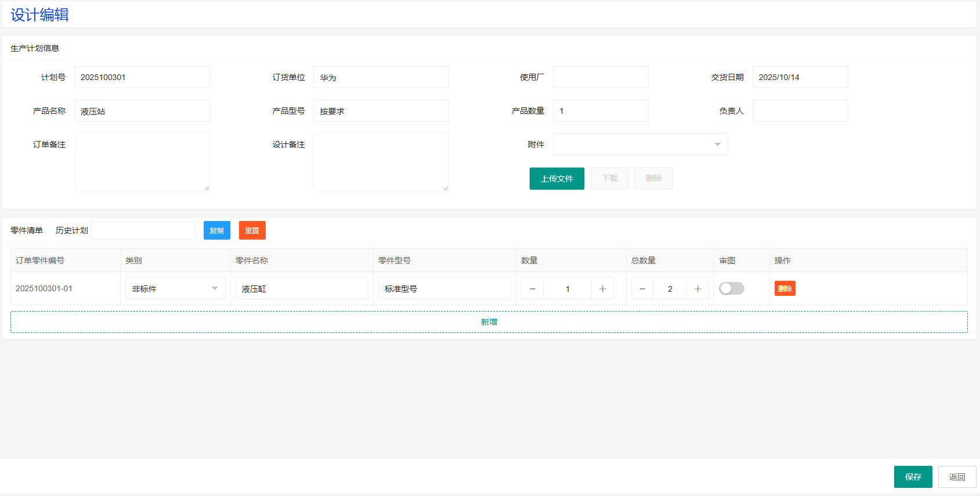Click the 零件清单 section label
Image resolution: width=980 pixels, height=496 pixels.
[x=27, y=230]
